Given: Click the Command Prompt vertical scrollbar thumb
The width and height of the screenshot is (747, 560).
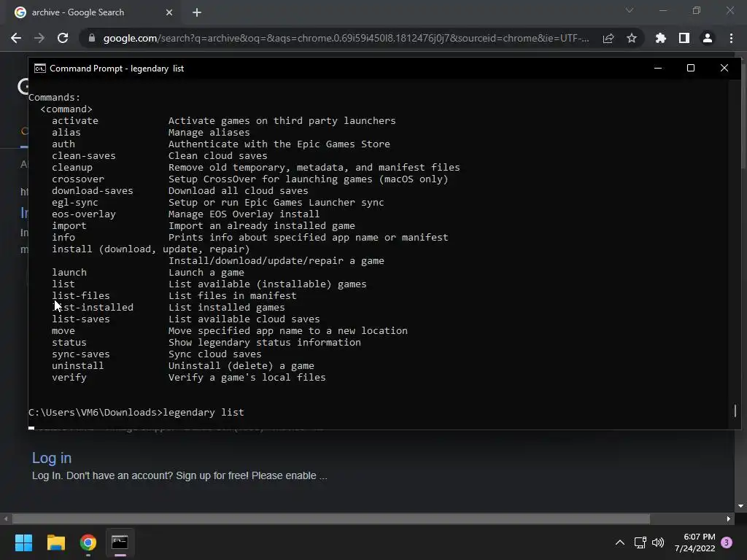Looking at the screenshot, I should click(735, 411).
